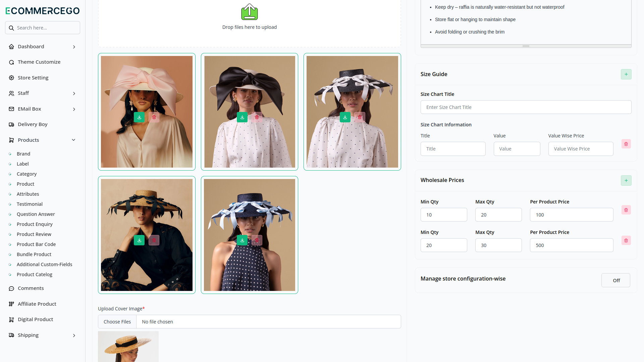This screenshot has height=362, width=644.
Task: Delete the pink bow hat image
Action: pos(154,117)
